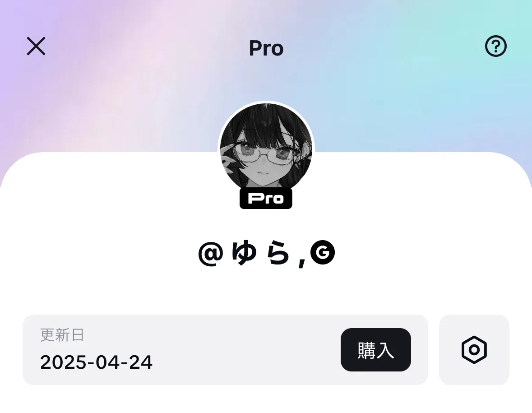Click the black Pro badge under avatar
This screenshot has width=532, height=413.
[x=266, y=198]
